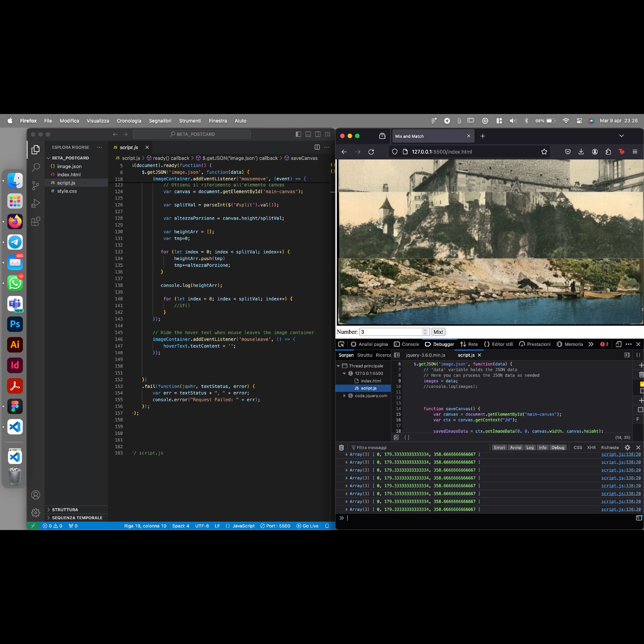
Task: Open Telegram from the Dock
Action: pyautogui.click(x=15, y=242)
